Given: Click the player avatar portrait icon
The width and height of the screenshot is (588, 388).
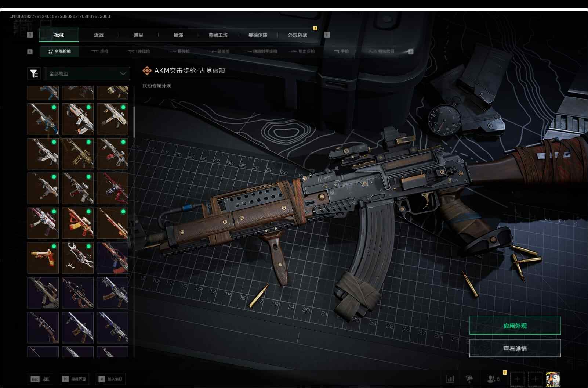Looking at the screenshot, I should (x=553, y=379).
